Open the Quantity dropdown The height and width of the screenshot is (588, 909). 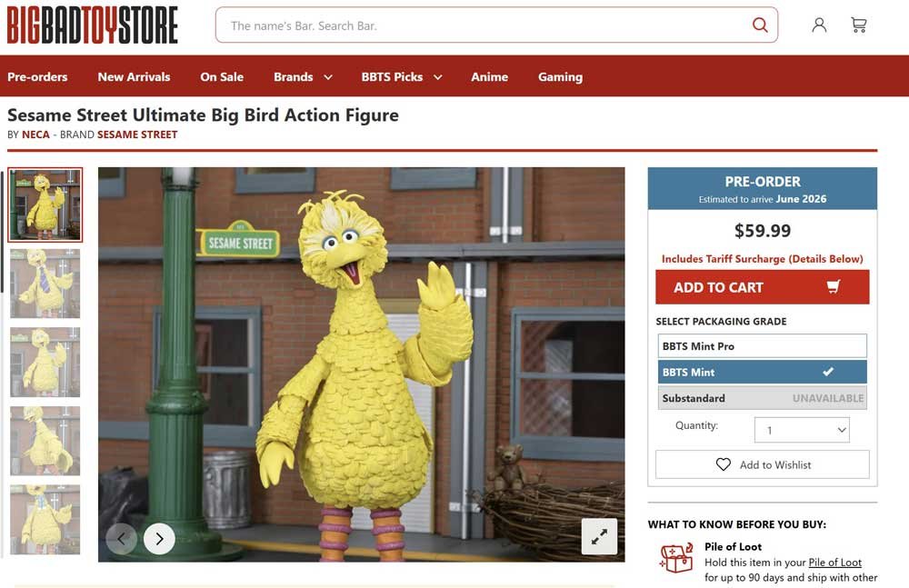(802, 430)
